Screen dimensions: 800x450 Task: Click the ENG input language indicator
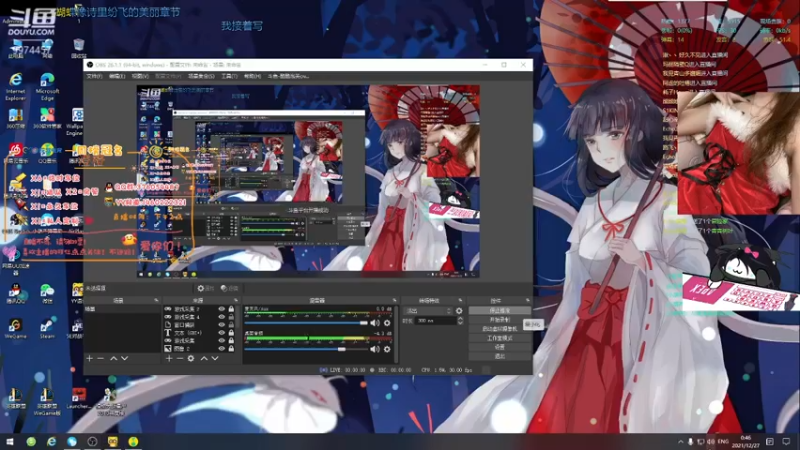tap(723, 442)
